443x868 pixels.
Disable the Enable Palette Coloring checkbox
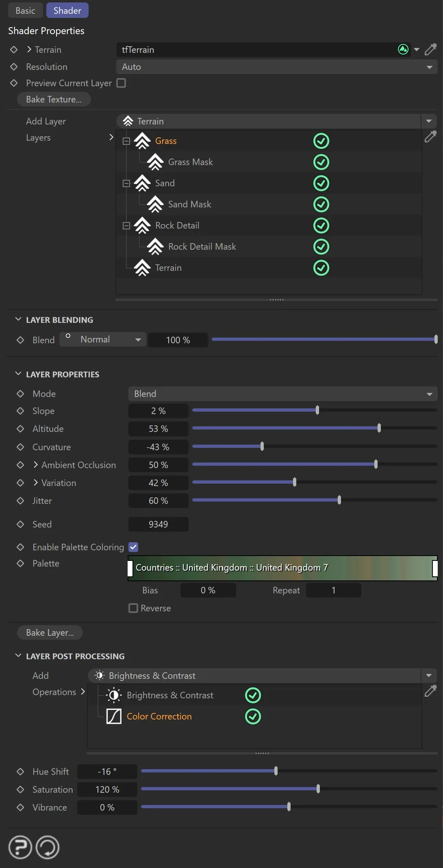click(133, 547)
